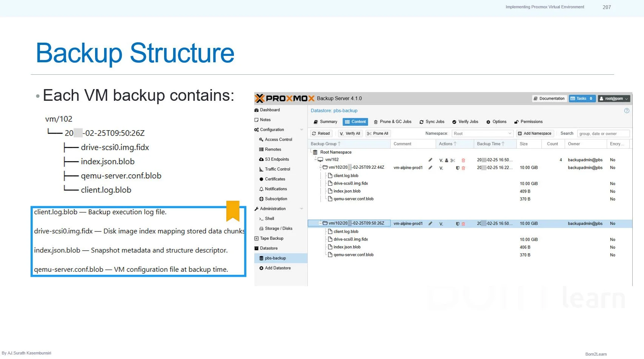Viewport: 644px width, 359px height.
Task: Delete the T09:50:26Z snapshot via trash icon
Action: coord(463,224)
